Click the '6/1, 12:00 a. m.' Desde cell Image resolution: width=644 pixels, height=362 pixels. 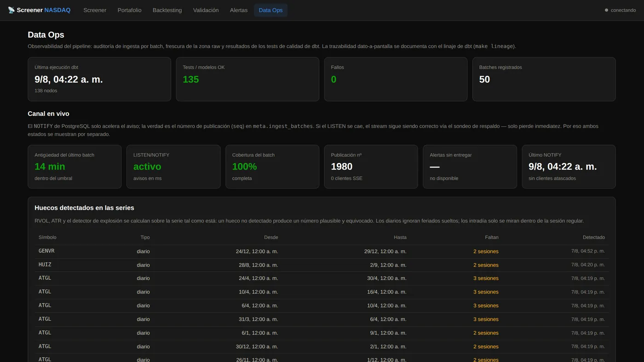point(260,333)
